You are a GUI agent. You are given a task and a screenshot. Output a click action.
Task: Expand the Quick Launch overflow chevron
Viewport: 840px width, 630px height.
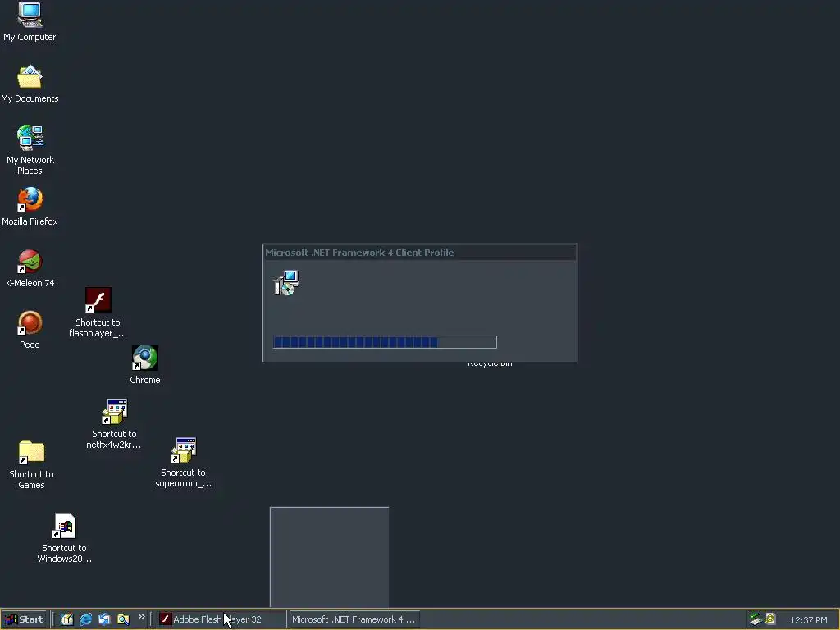tap(141, 617)
